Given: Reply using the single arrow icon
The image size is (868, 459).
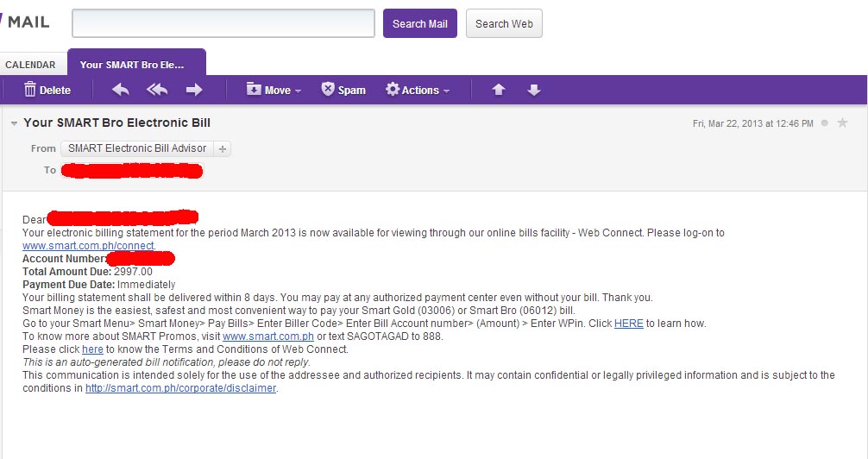Looking at the screenshot, I should [120, 90].
